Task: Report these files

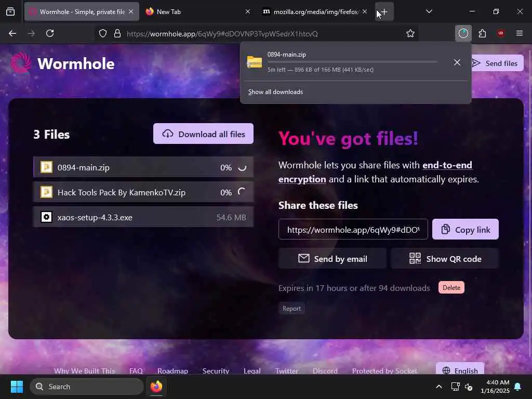Action: coord(291,309)
